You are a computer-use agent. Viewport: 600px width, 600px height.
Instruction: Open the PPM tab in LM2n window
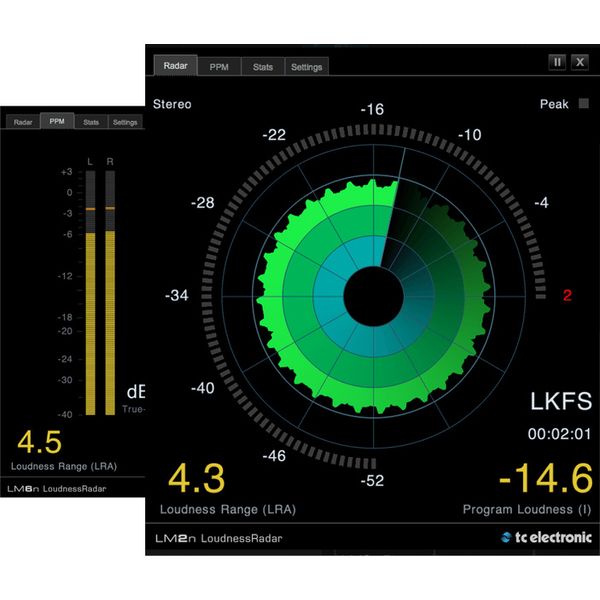[219, 67]
